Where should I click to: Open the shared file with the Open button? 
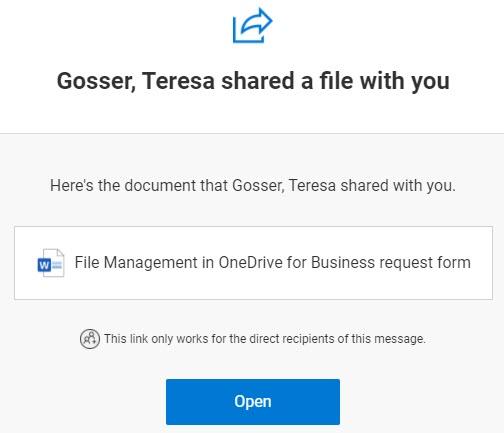click(x=253, y=402)
